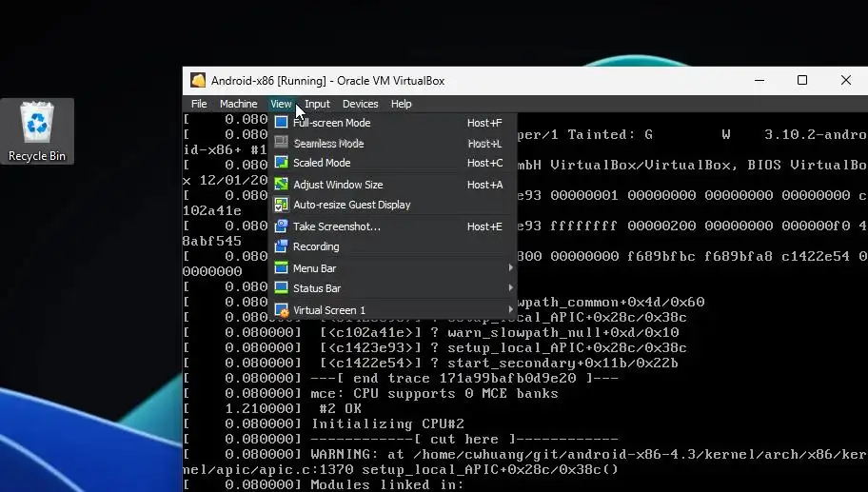Screen dimensions: 868x492
Task: Click the 'warn_slowpath_null+0xd/0x10' line
Action: 563,333
